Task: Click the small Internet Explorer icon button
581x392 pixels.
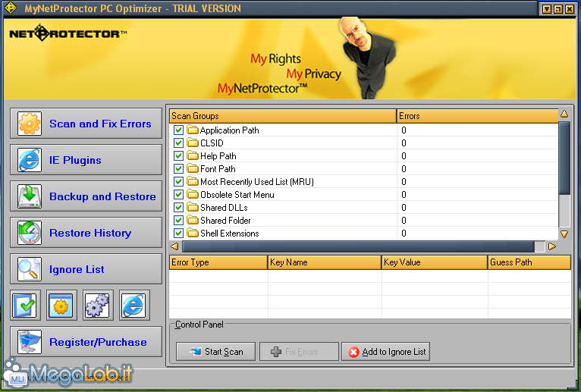Action: [134, 305]
